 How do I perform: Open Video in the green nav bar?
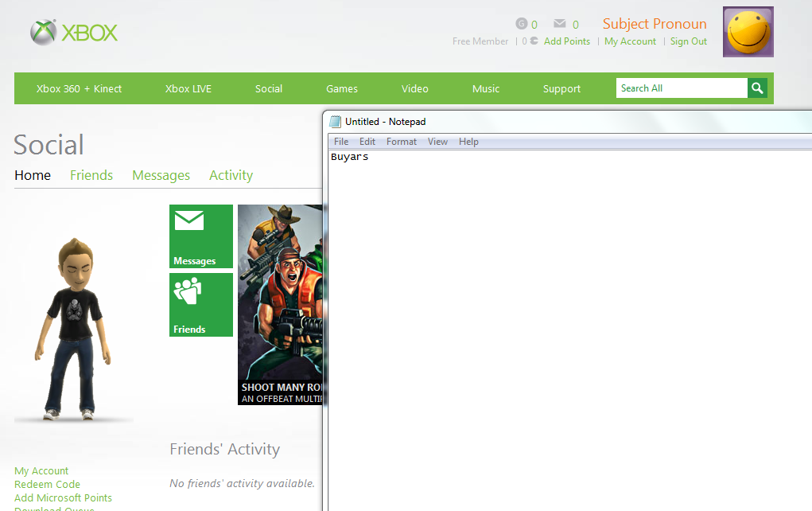pyautogui.click(x=415, y=88)
